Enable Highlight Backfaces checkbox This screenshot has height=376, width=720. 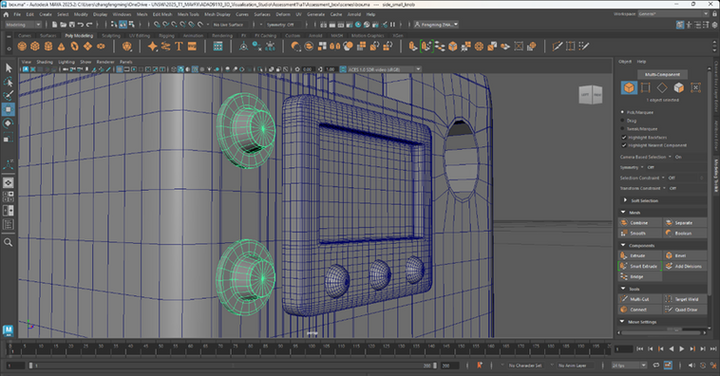click(x=624, y=137)
